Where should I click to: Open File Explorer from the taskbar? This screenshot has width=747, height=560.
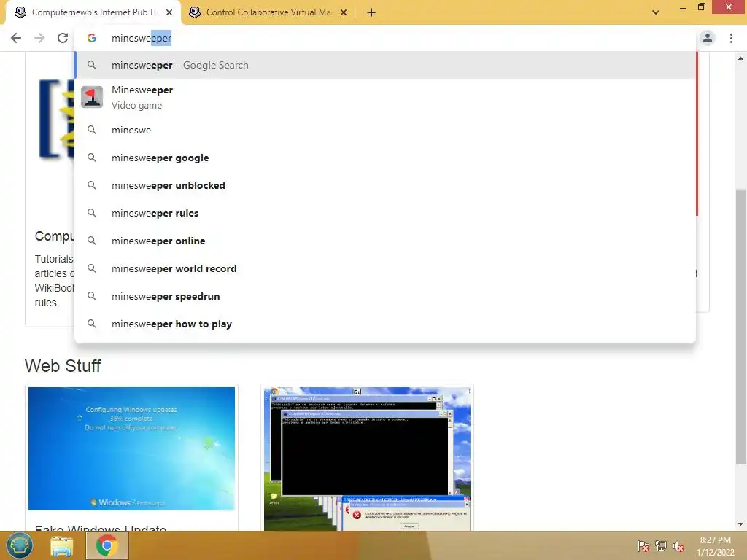(x=62, y=545)
